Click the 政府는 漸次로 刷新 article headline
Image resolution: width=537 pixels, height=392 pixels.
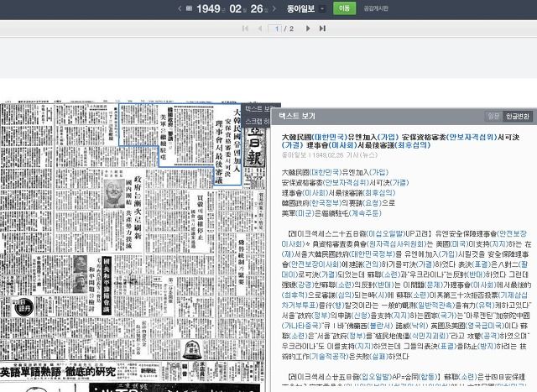point(138,206)
